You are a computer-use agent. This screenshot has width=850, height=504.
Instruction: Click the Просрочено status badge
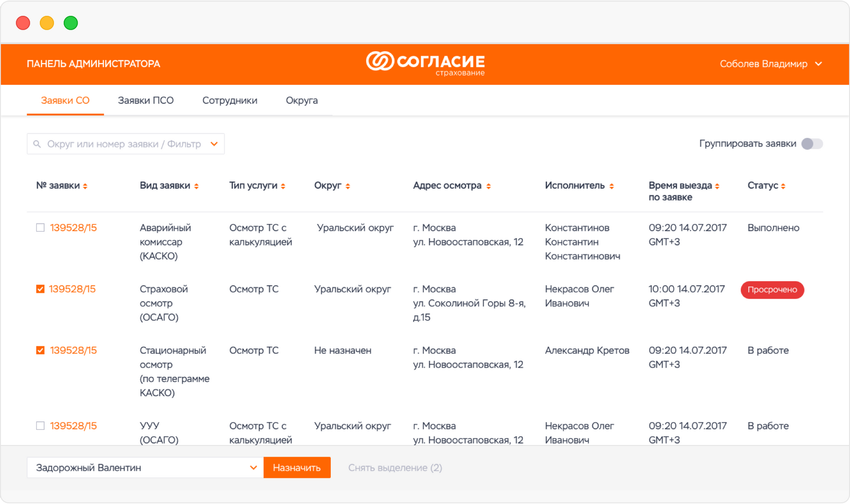click(x=772, y=290)
